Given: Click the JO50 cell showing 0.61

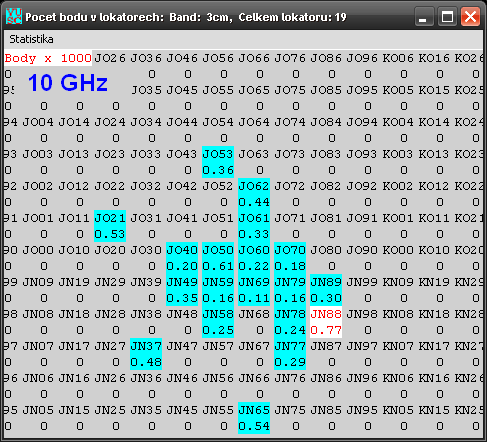Looking at the screenshot, I should [218, 258].
